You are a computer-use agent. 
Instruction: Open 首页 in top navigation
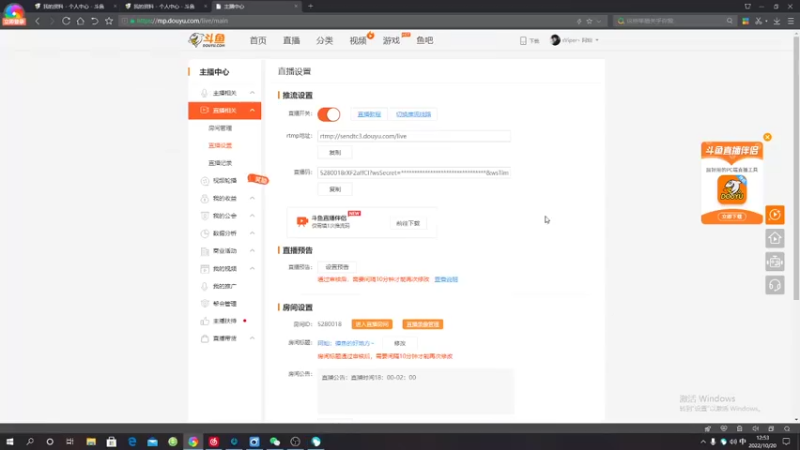258,40
